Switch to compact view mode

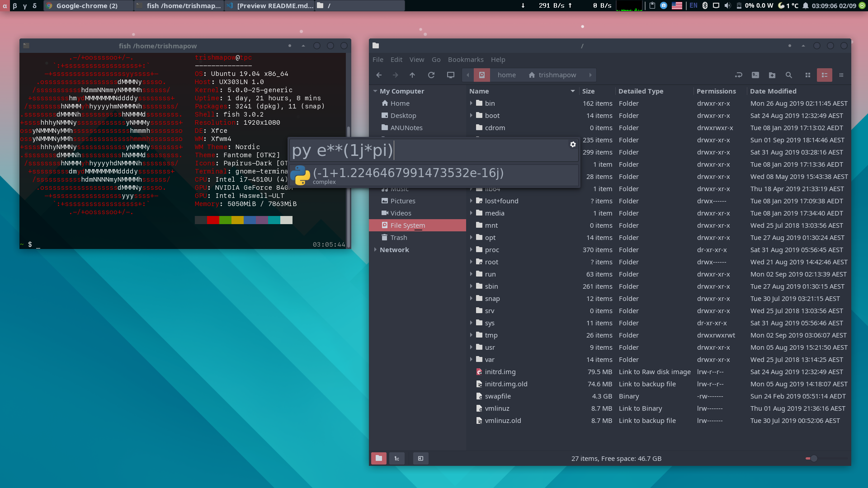[x=841, y=75]
